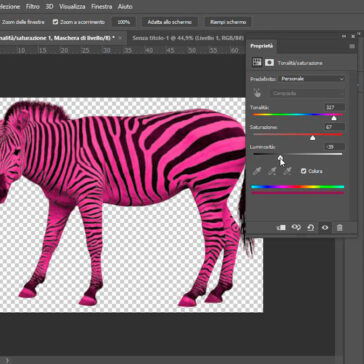Viewport: 364px width, 364px height.
Task: Click the view previous state icon
Action: [296, 228]
